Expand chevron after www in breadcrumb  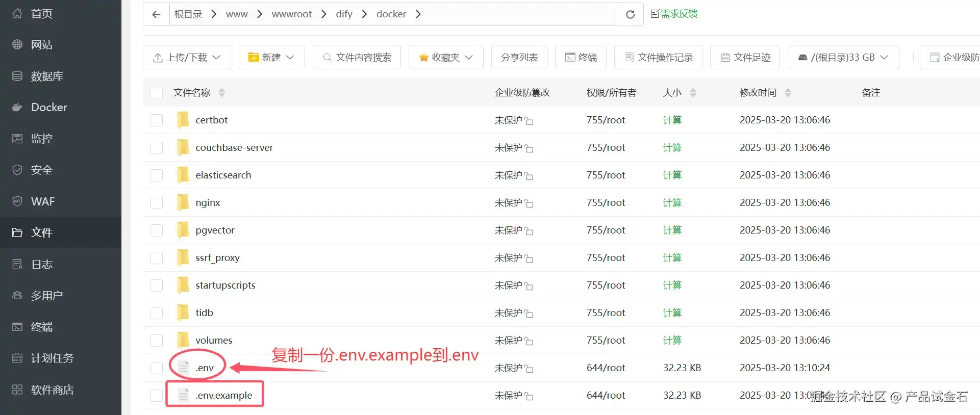(260, 14)
